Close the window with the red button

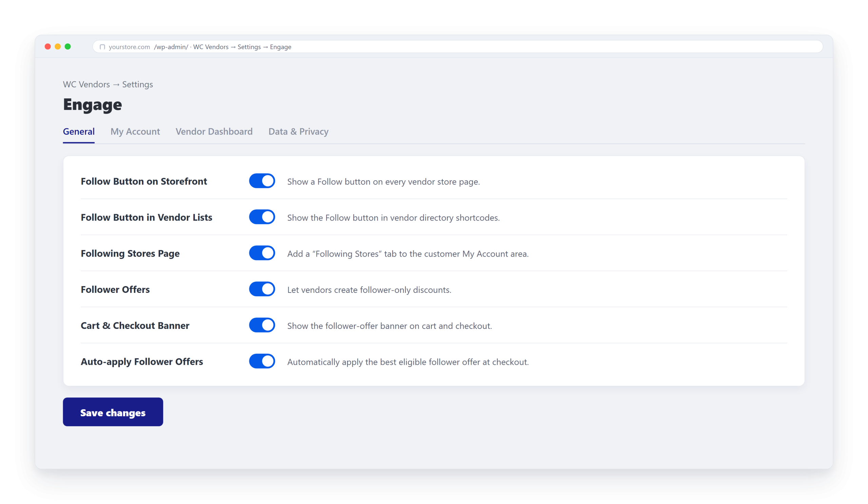(x=48, y=46)
